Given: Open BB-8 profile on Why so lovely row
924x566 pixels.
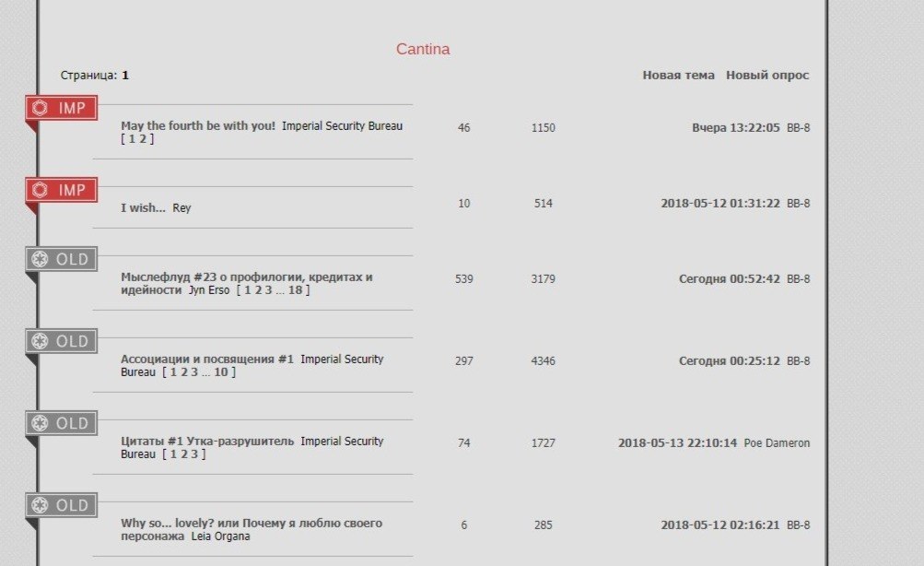Looking at the screenshot, I should [x=799, y=525].
